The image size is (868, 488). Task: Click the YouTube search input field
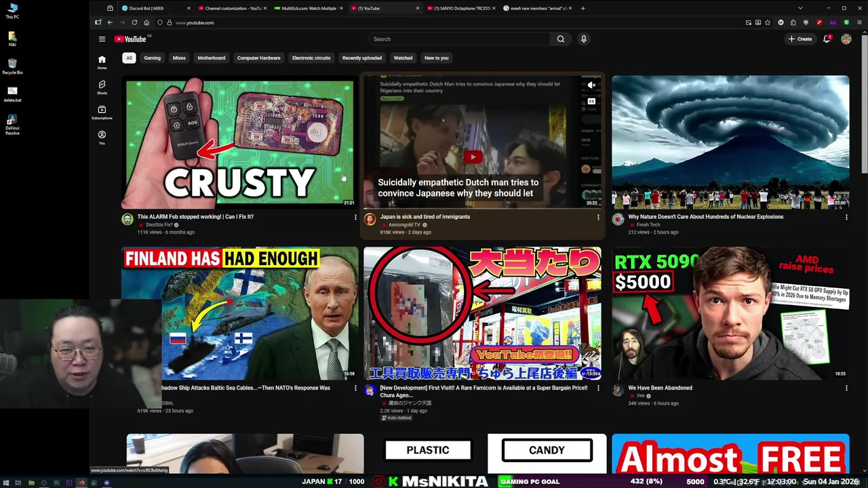pos(459,39)
